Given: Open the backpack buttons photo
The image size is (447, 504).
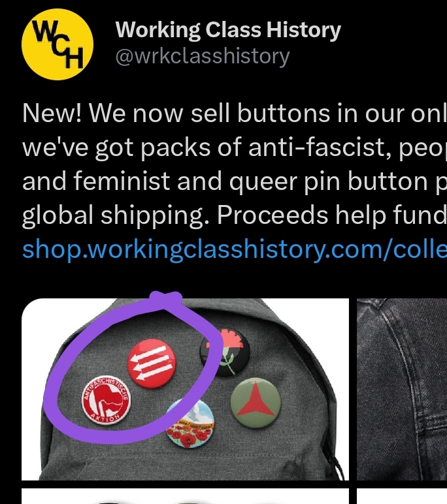Looking at the screenshot, I should pos(185,389).
